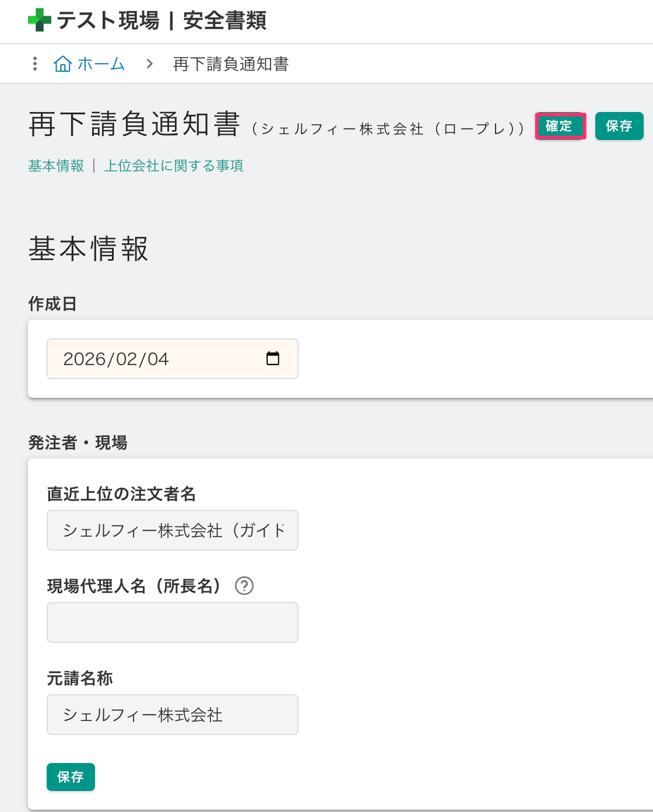The width and height of the screenshot is (653, 812).
Task: Click the テスト現場 | 安全書類 header title
Action: click(x=162, y=20)
